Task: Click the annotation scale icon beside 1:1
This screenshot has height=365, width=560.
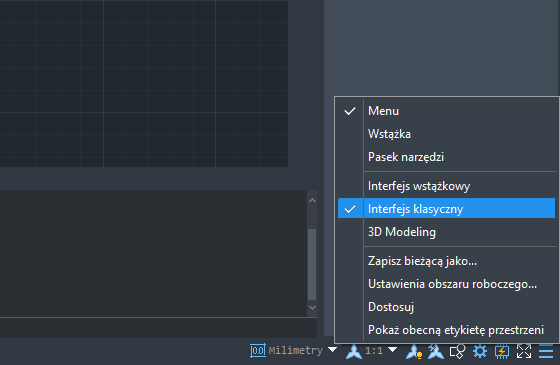Action: [x=354, y=351]
